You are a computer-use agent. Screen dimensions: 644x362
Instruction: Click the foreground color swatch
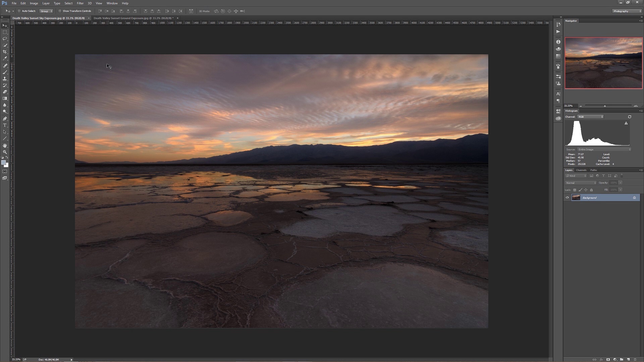click(4, 163)
